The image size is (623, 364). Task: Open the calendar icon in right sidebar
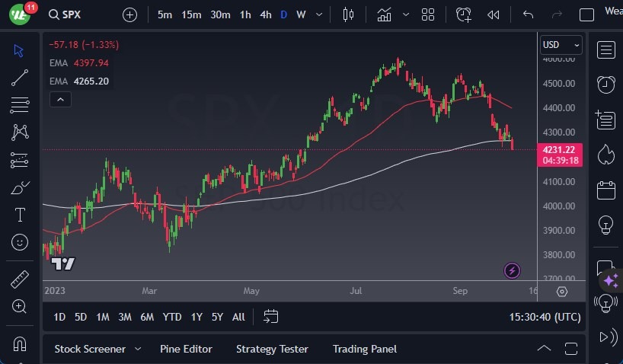pyautogui.click(x=606, y=190)
